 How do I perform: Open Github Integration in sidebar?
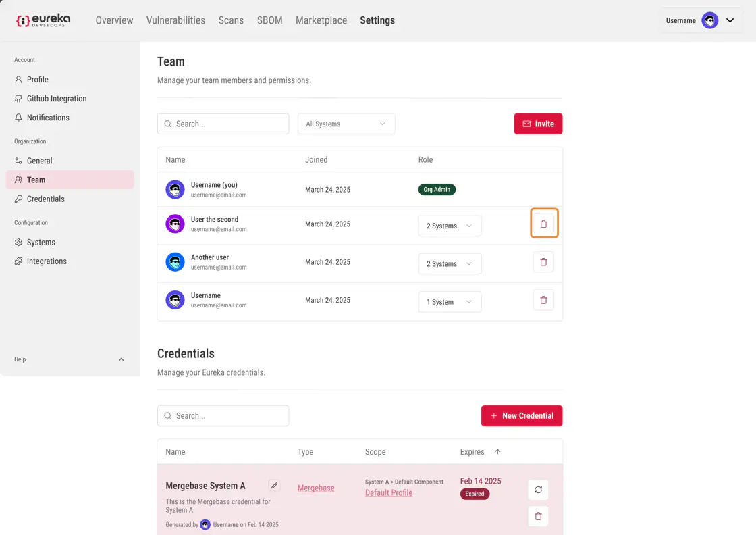(x=57, y=99)
